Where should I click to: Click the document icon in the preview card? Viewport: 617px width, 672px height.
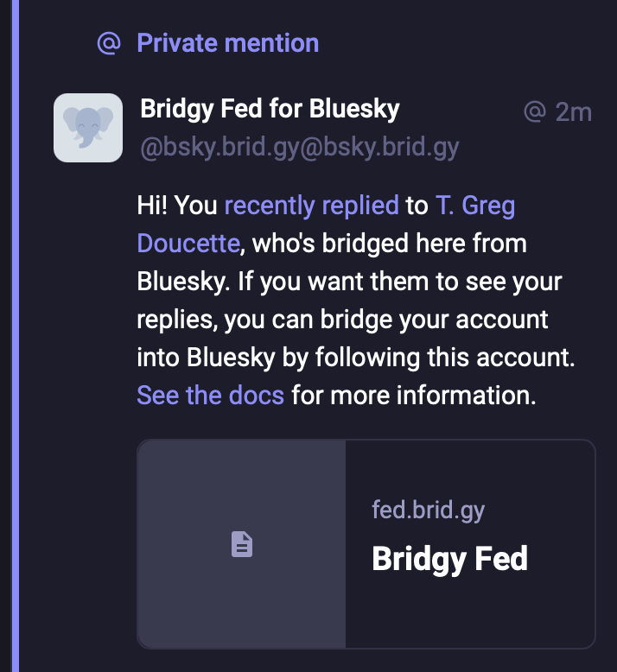[x=242, y=544]
